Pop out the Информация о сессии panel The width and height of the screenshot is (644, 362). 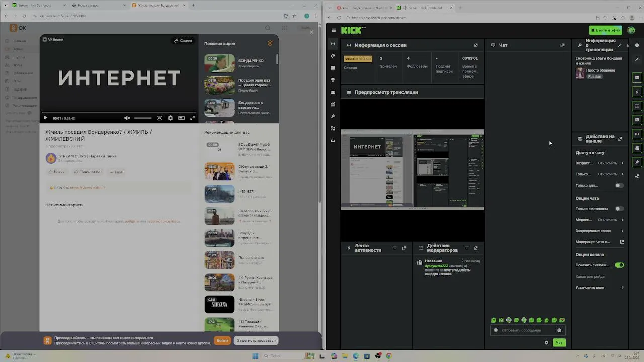tap(476, 45)
